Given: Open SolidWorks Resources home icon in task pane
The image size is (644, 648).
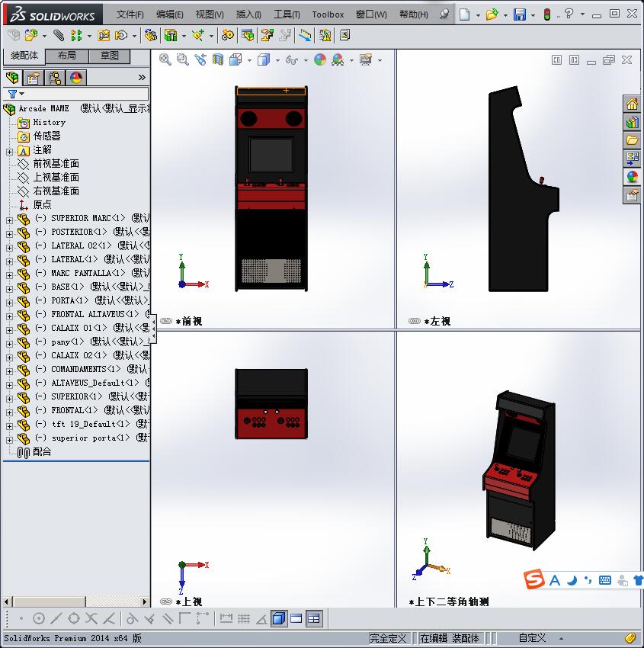Looking at the screenshot, I should point(632,104).
